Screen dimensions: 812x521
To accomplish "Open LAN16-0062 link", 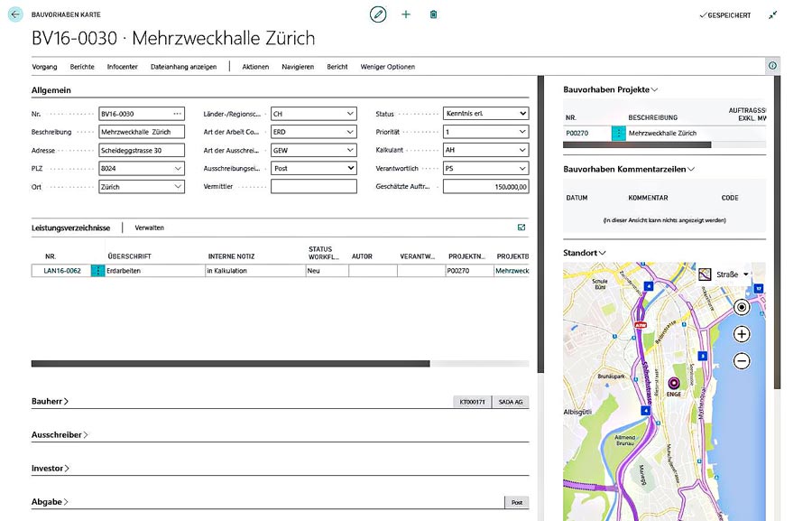I will pyautogui.click(x=62, y=271).
